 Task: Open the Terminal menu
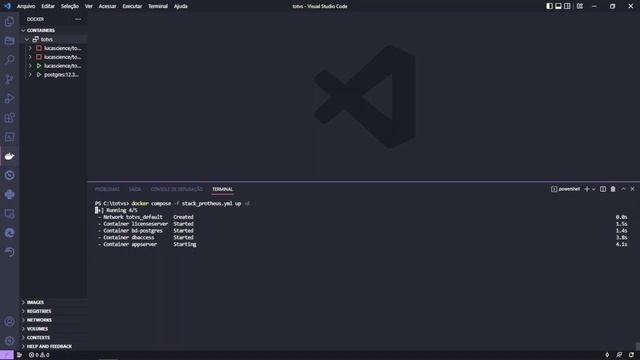[158, 6]
